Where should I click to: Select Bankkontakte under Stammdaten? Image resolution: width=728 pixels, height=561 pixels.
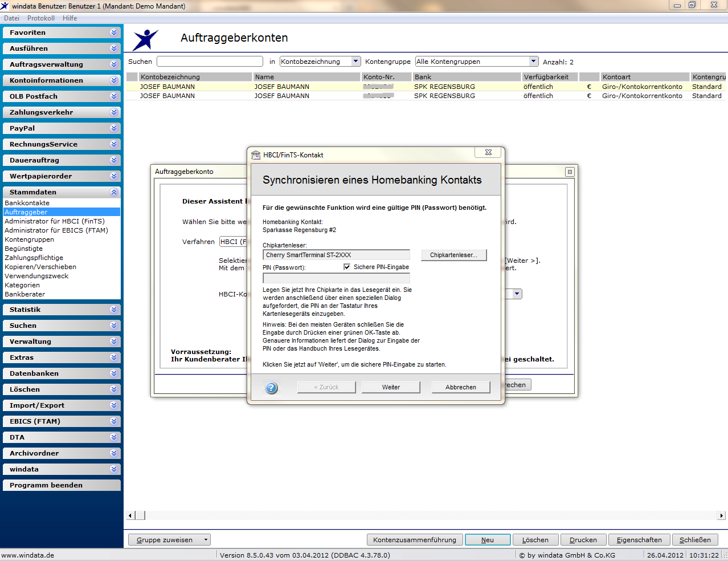click(x=27, y=203)
